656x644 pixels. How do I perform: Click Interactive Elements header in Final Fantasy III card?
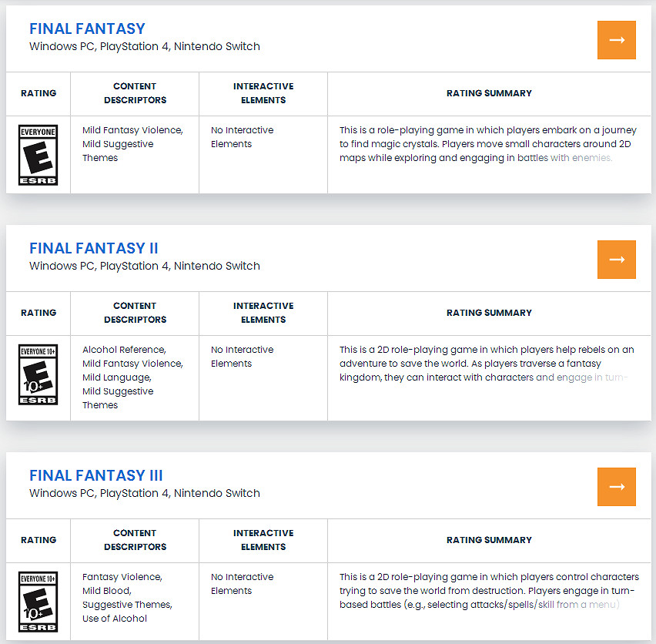pos(263,540)
